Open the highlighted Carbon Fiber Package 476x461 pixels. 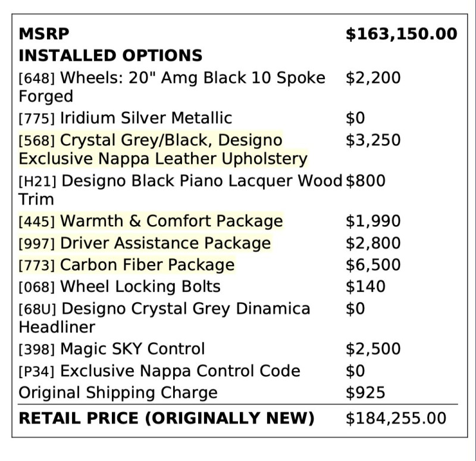(127, 264)
